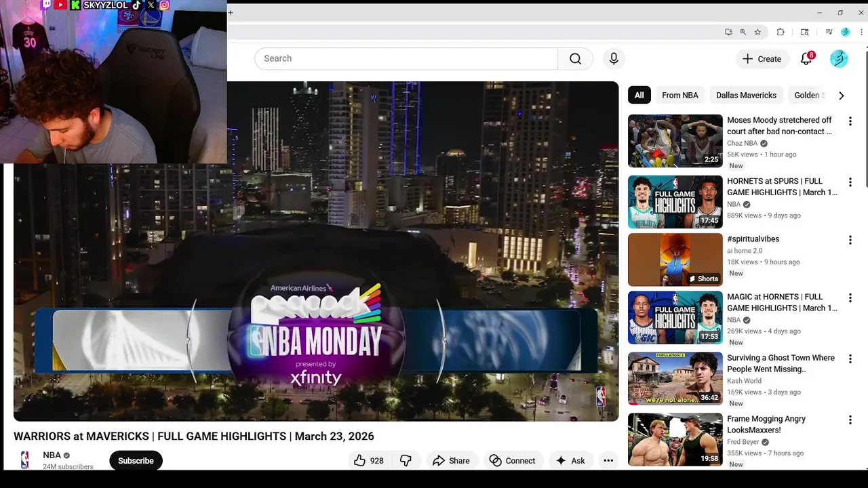Open more actions ellipsis beside Ask
The height and width of the screenshot is (488, 868).
(608, 461)
